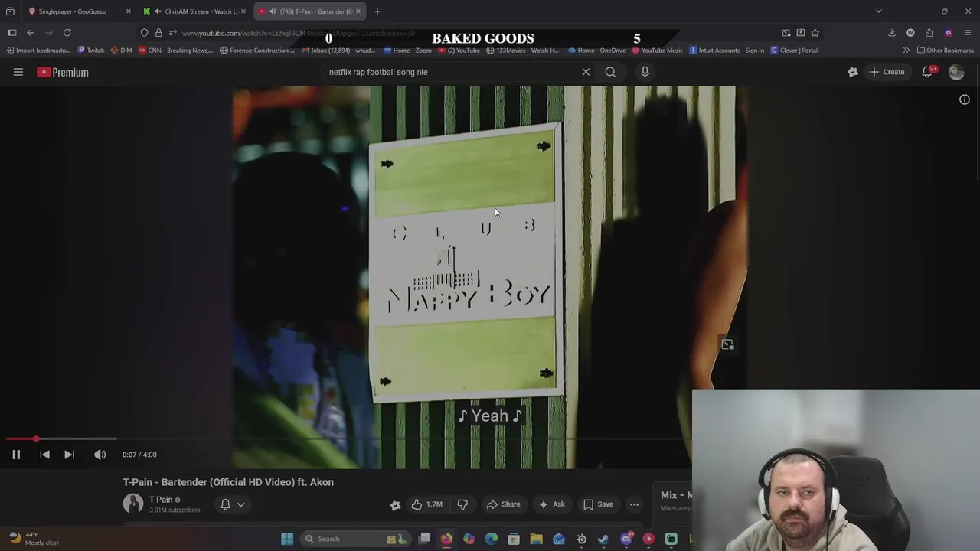Image resolution: width=980 pixels, height=551 pixels.
Task: Open the account avatar menu
Action: coord(956,72)
